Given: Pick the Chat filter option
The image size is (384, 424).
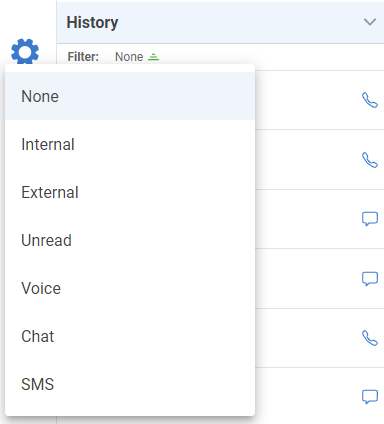Looking at the screenshot, I should tap(130, 336).
